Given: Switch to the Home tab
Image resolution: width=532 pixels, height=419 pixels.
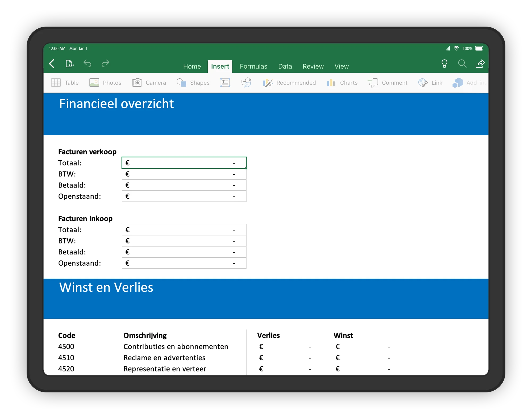Looking at the screenshot, I should pyautogui.click(x=192, y=66).
